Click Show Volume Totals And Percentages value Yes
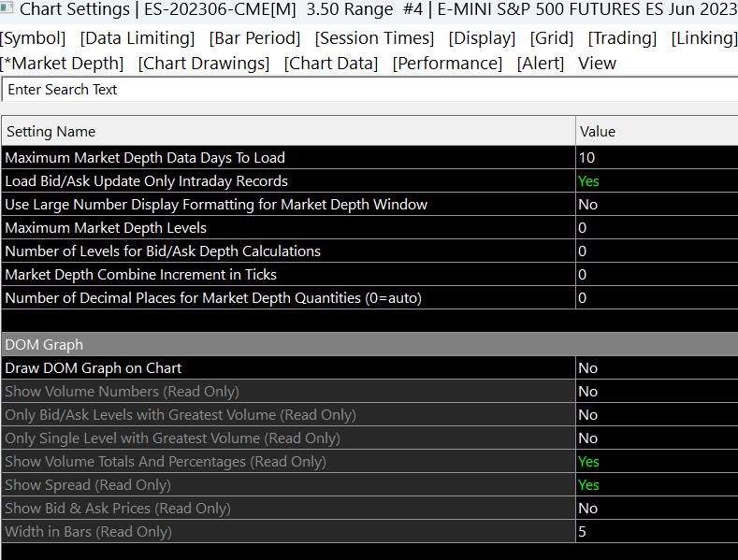 pos(657,462)
